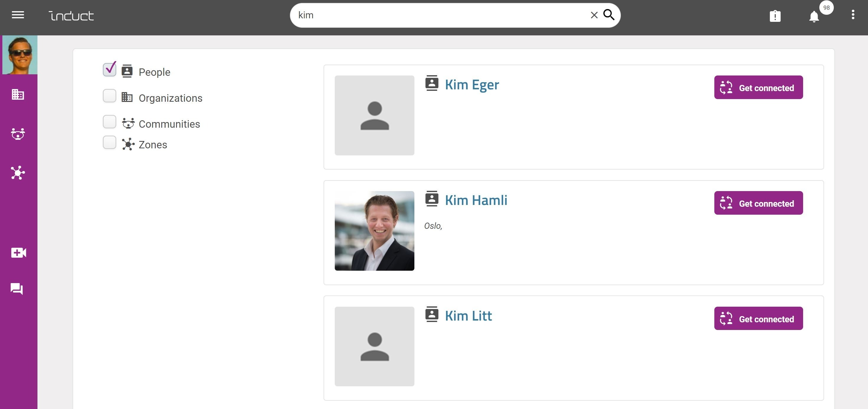The width and height of the screenshot is (868, 409).
Task: Open the notifications bell
Action: tap(814, 16)
